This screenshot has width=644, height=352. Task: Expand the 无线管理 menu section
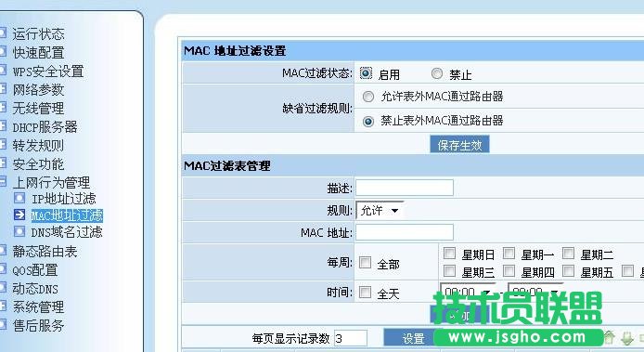point(3,108)
